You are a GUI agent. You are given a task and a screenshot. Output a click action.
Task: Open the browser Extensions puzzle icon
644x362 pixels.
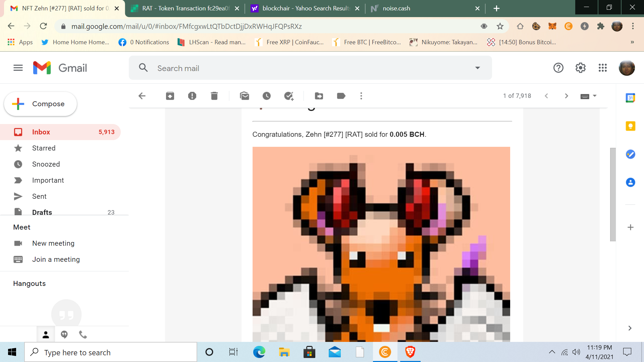tap(601, 26)
